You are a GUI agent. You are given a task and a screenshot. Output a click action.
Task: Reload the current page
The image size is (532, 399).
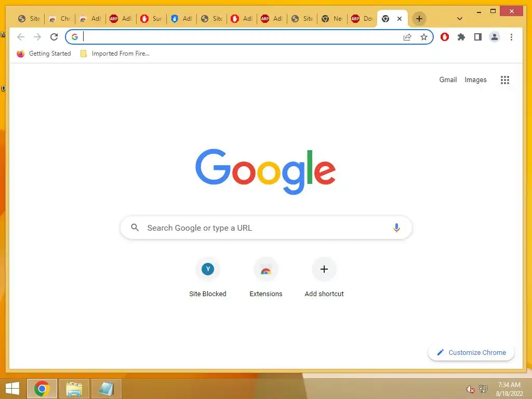coord(54,37)
